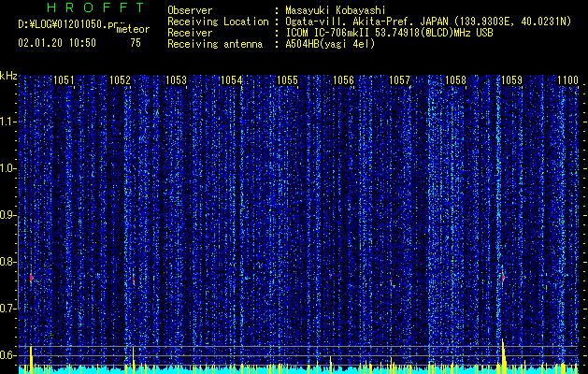
Task: Click the 1100 time marker
Action: tap(567, 79)
